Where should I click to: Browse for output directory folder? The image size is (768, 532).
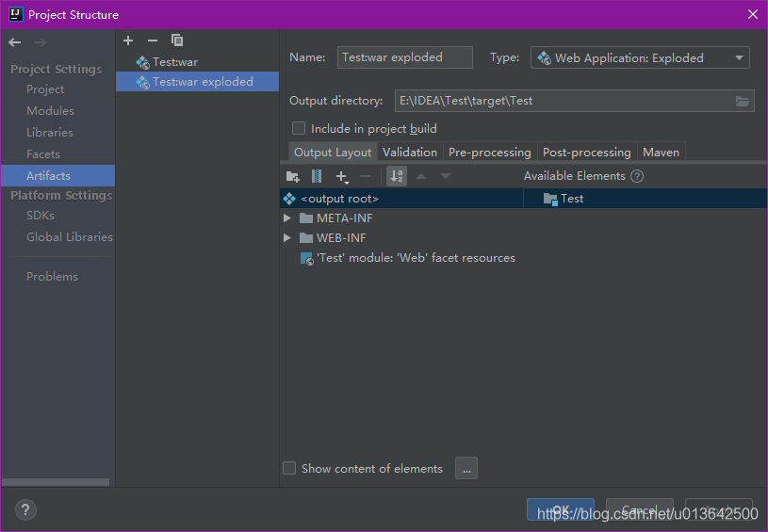click(743, 102)
